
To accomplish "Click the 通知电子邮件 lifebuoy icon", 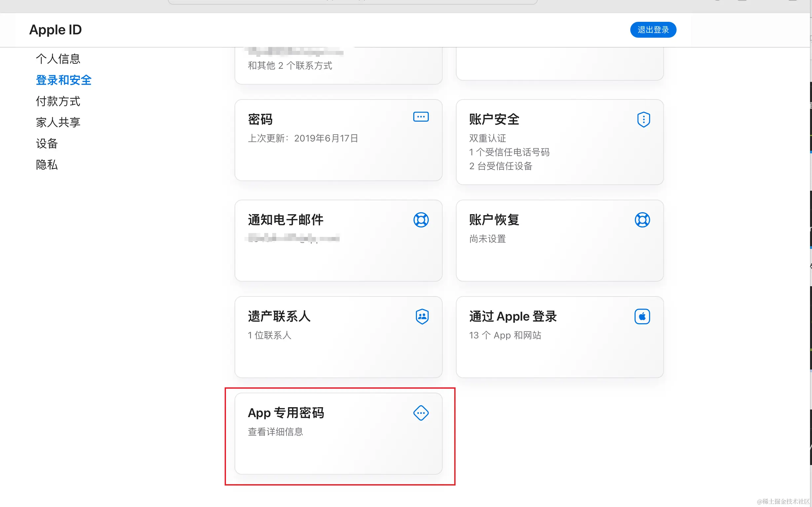I will tap(421, 220).
